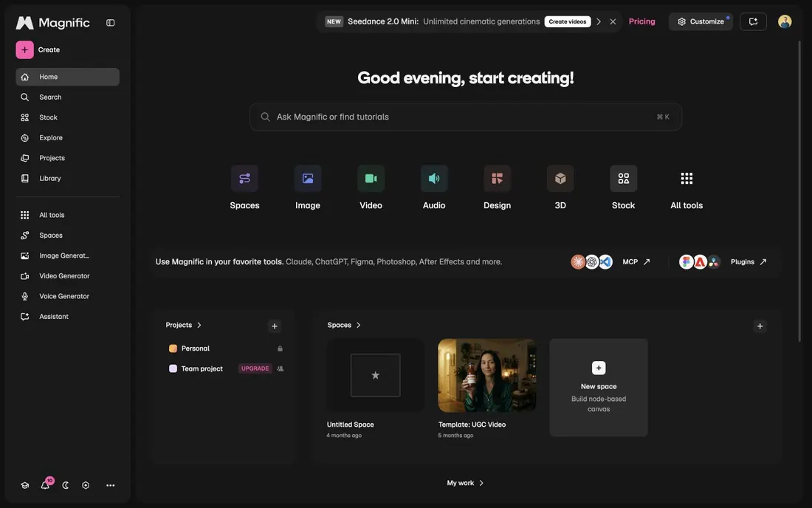Screen dimensions: 812x508
Task: Open Voice Generator in the sidebar
Action: [x=67, y=296]
